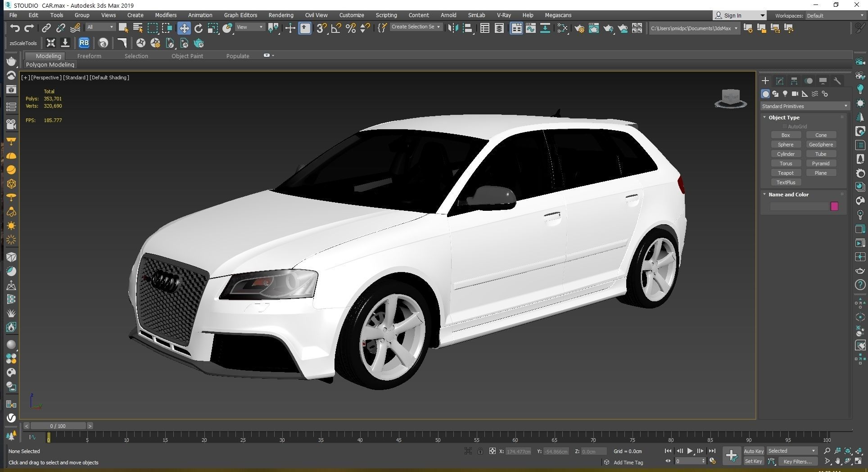This screenshot has height=472, width=868.
Task: Open Key Filters dialog
Action: (797, 461)
